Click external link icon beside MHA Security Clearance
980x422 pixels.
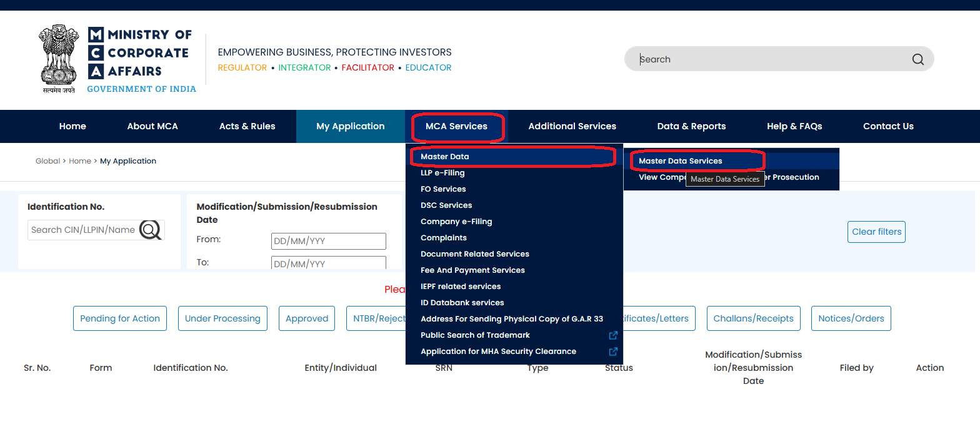click(x=613, y=351)
